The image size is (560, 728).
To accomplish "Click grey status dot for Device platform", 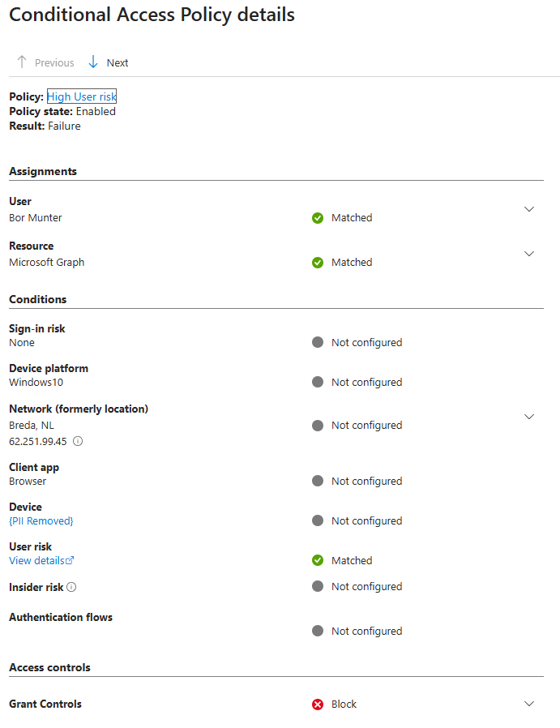I will pos(318,383).
